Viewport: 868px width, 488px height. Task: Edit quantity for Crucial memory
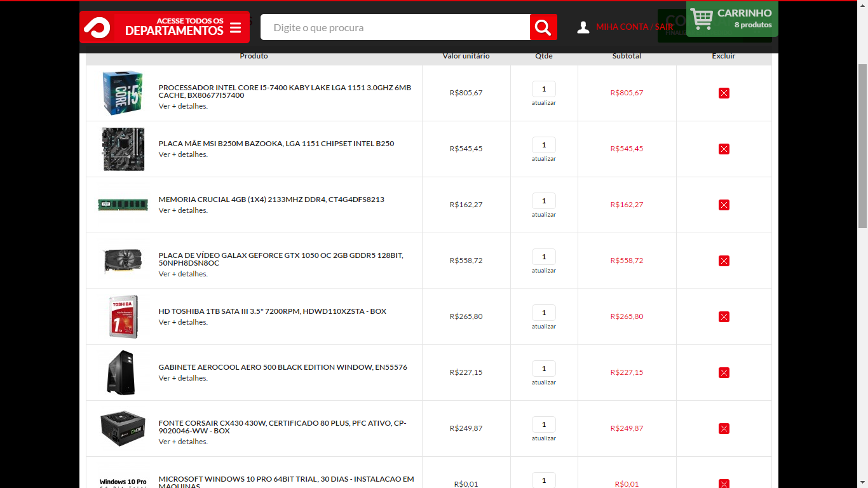pyautogui.click(x=544, y=201)
